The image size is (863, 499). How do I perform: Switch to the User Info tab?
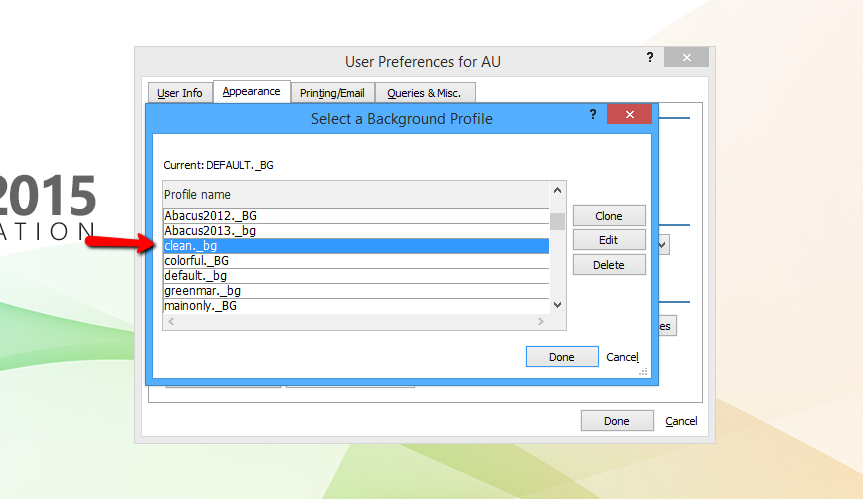180,93
